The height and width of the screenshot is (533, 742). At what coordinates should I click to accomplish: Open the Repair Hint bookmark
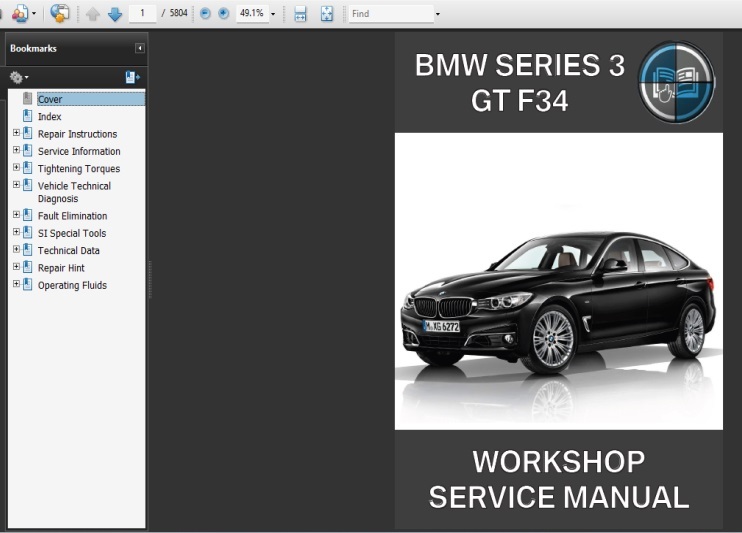(x=61, y=268)
